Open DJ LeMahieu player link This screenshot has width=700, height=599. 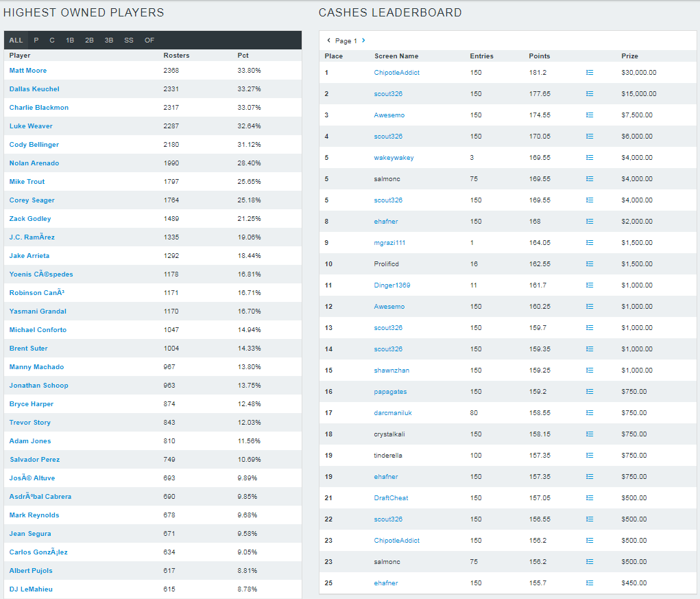click(31, 589)
